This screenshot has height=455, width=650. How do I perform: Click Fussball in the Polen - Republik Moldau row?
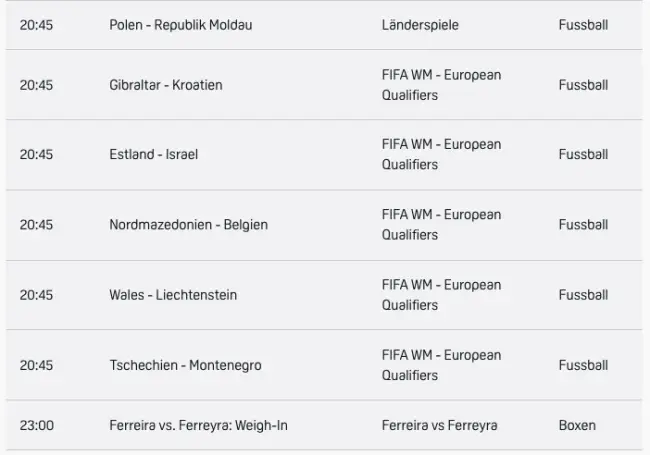(583, 25)
